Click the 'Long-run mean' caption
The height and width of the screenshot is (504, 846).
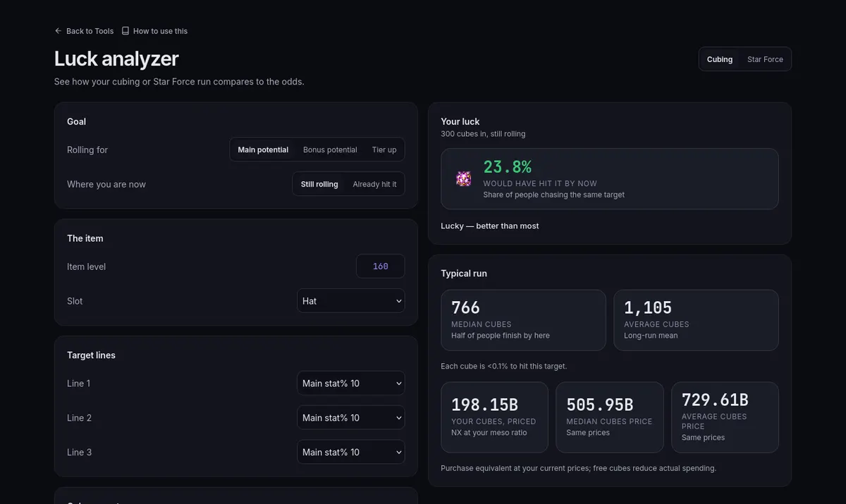[x=651, y=336]
